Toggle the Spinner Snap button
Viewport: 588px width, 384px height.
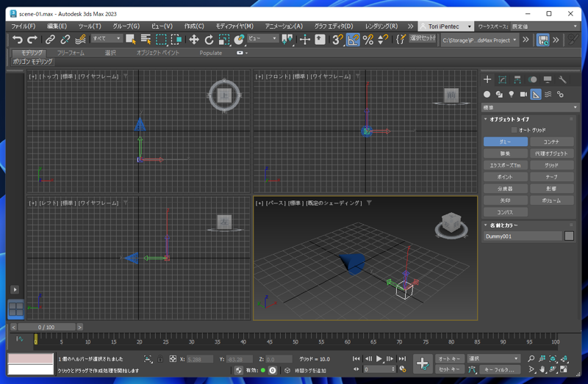(x=382, y=40)
